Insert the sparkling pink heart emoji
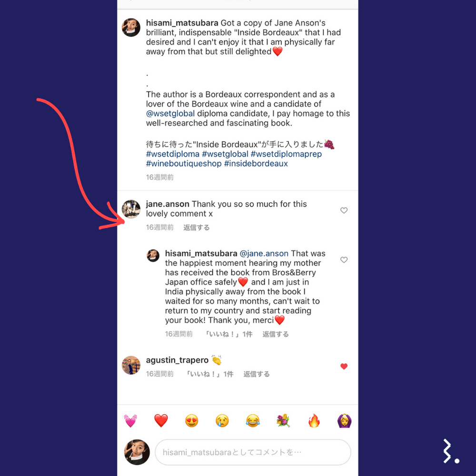The image size is (476, 476). point(130,421)
